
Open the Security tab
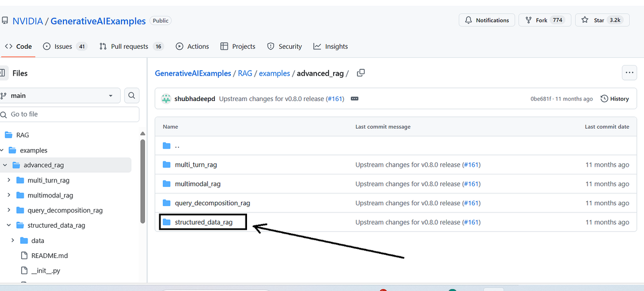pos(284,46)
